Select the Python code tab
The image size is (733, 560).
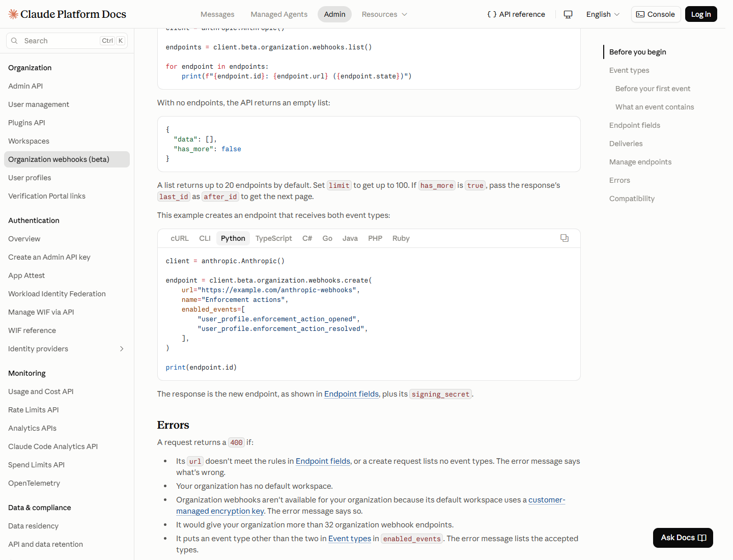(233, 238)
